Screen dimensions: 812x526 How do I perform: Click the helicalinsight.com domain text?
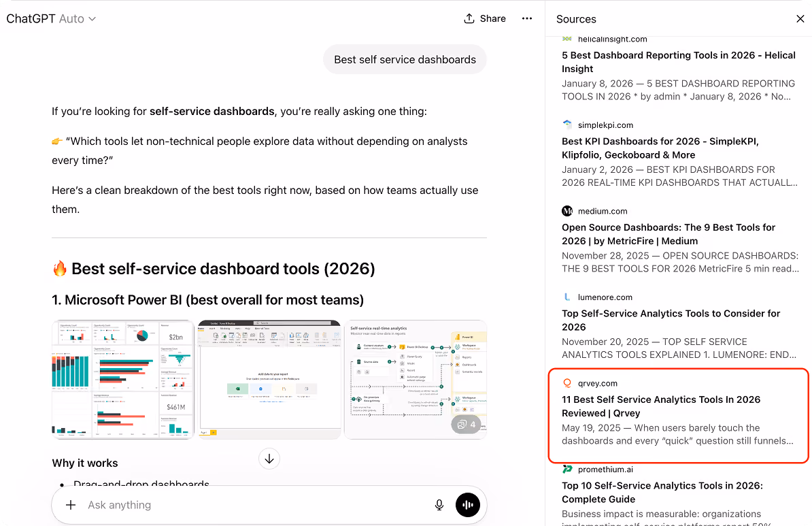pyautogui.click(x=612, y=39)
